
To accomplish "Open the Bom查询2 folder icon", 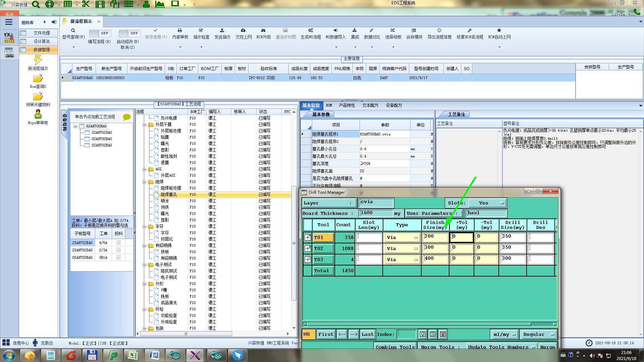I will pyautogui.click(x=38, y=79).
